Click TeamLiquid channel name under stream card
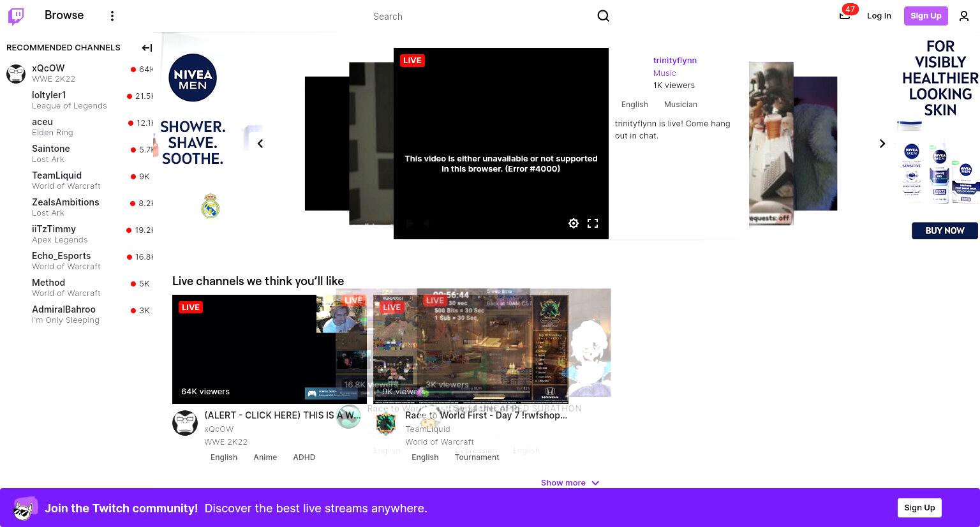980x527 pixels. coord(427,429)
